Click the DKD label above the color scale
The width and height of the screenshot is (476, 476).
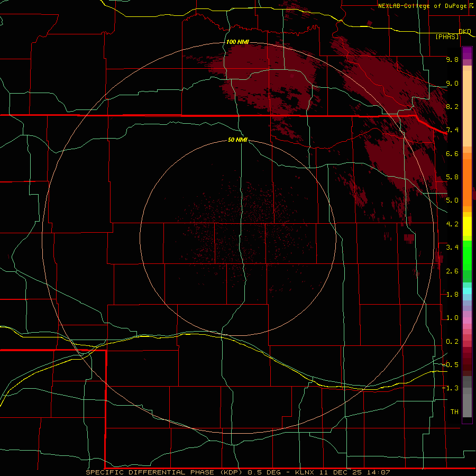point(465,31)
